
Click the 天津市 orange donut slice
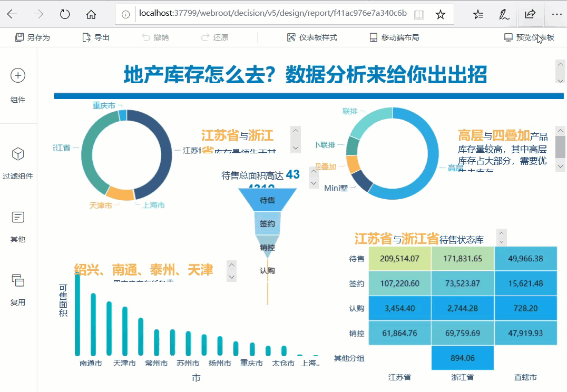pos(121,193)
